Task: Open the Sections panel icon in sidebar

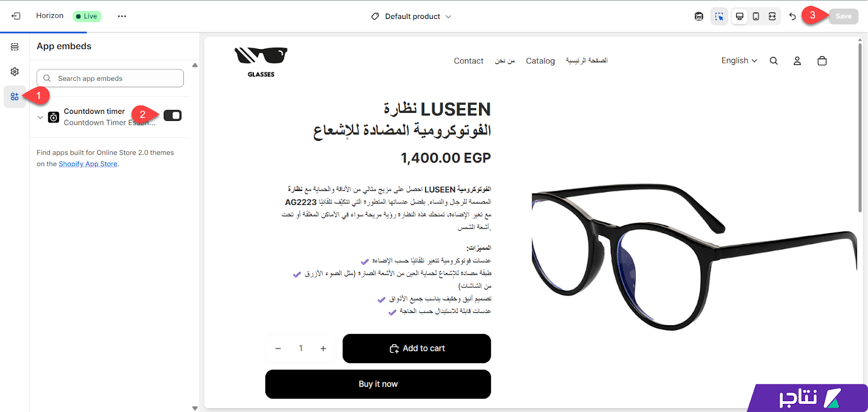Action: 15,47
